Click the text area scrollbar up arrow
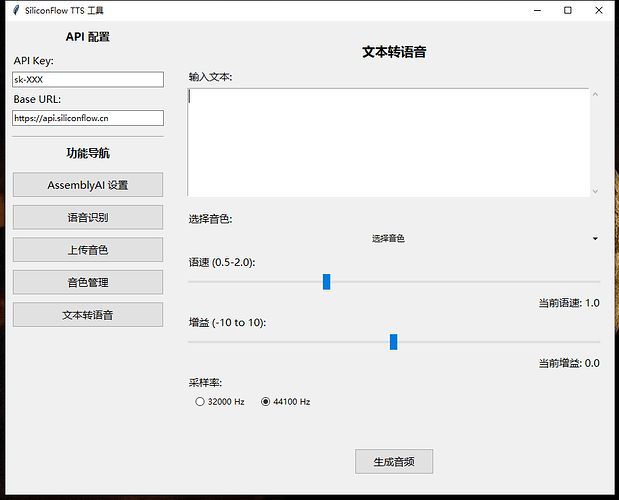 (595, 94)
